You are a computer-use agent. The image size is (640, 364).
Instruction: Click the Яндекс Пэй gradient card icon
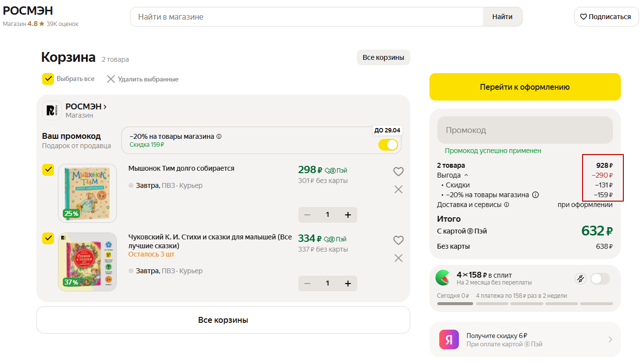449,339
